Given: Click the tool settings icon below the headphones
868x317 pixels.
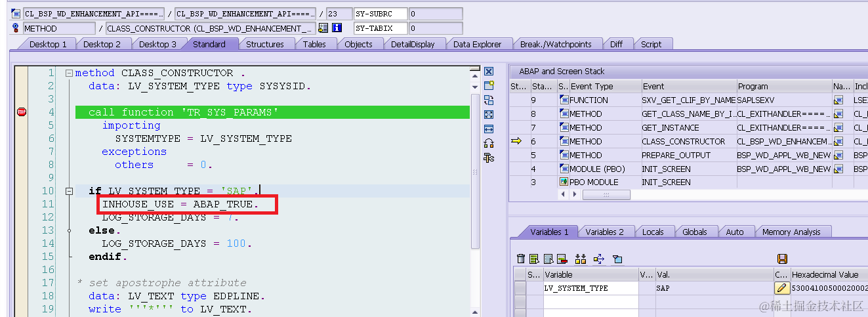Looking at the screenshot, I should click(x=489, y=158).
